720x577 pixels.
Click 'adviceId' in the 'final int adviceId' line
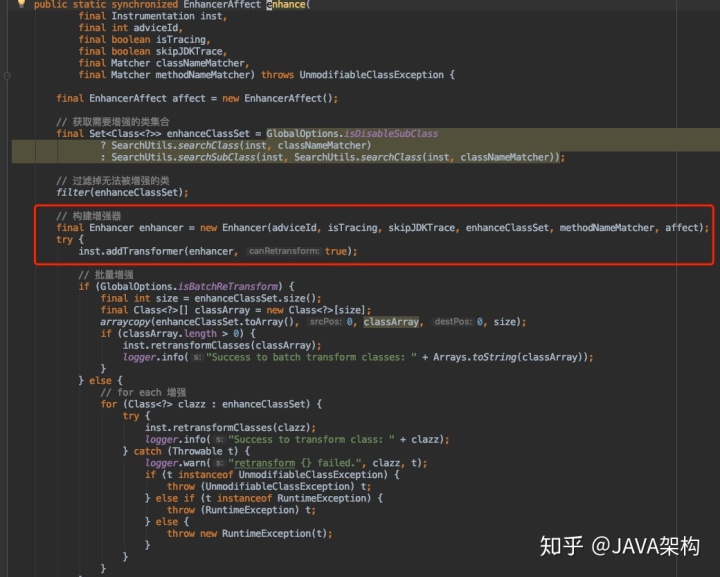click(156, 28)
